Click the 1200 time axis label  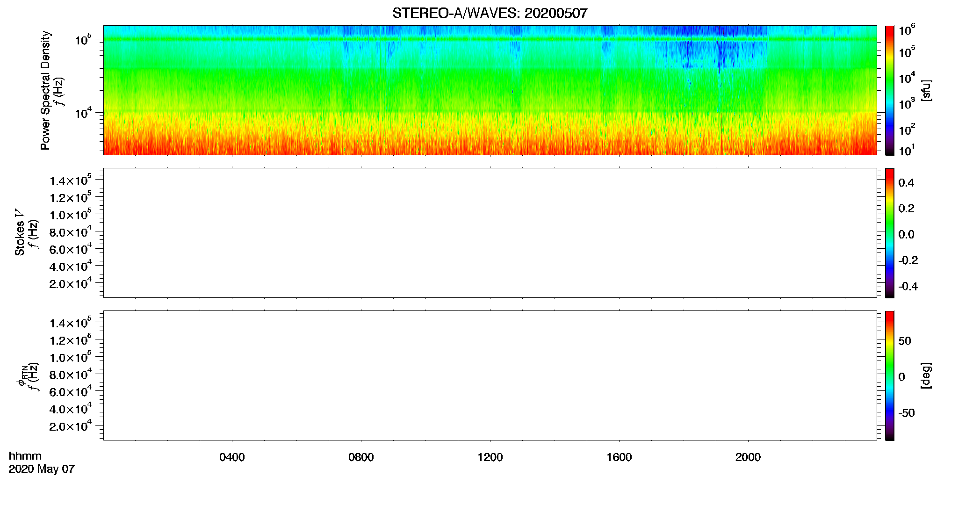point(490,457)
